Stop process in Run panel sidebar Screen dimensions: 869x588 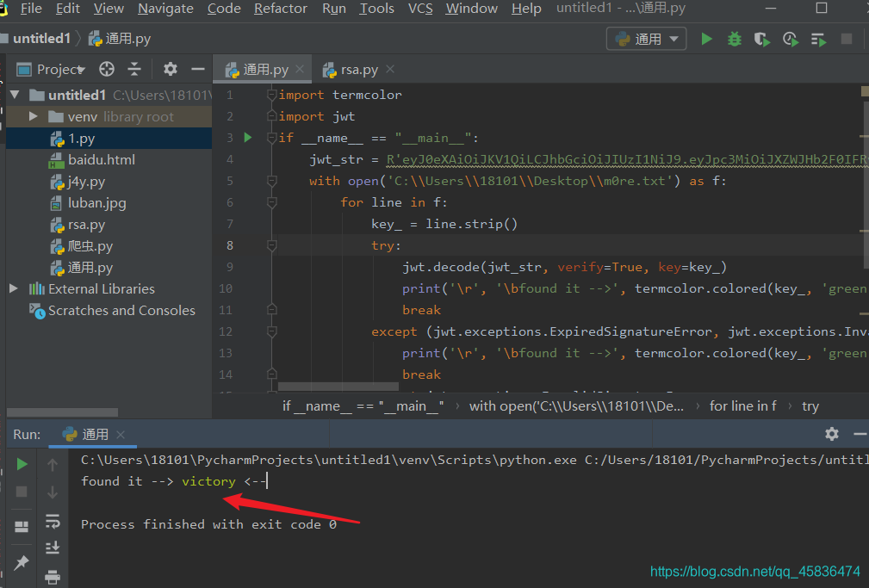coord(22,492)
